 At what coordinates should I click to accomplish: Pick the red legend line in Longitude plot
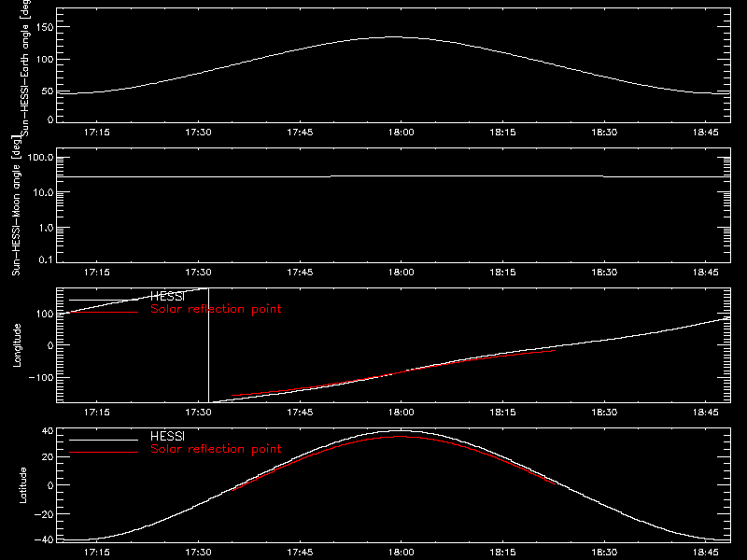[104, 312]
